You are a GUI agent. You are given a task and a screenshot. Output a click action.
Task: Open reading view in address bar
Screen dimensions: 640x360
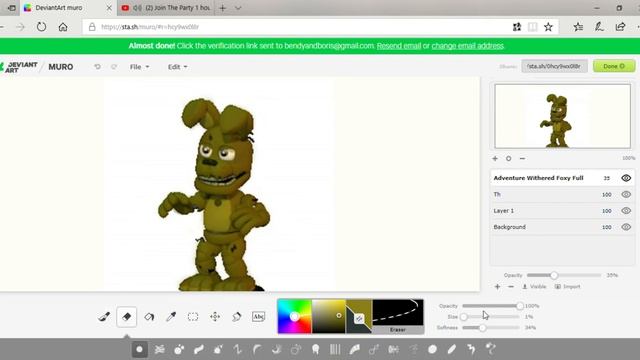[532, 27]
